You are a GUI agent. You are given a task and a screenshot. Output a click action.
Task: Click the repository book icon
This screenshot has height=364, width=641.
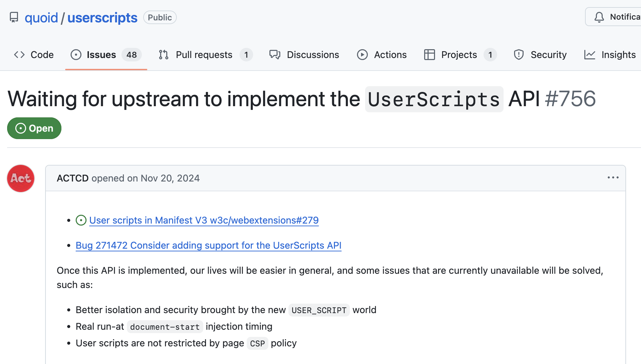[x=14, y=17]
